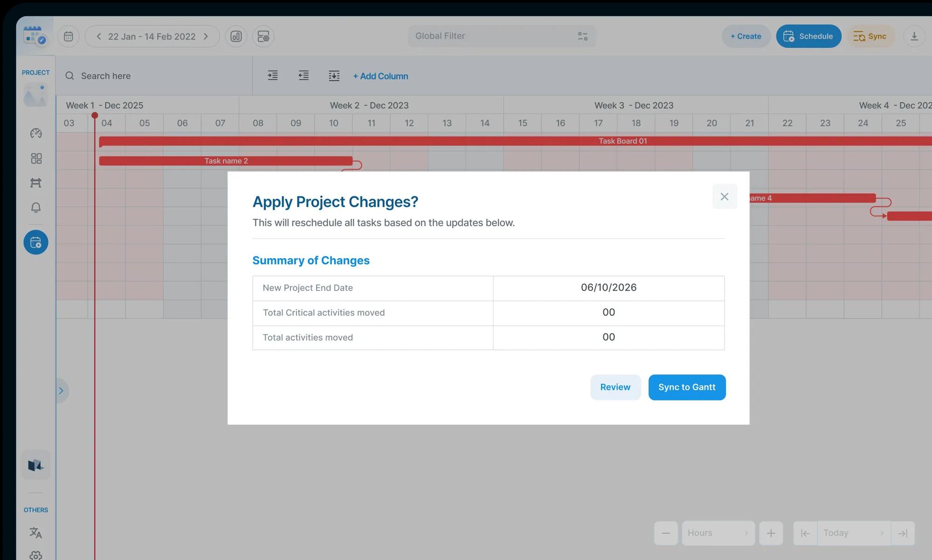
Task: Click + Add Column link
Action: (380, 76)
